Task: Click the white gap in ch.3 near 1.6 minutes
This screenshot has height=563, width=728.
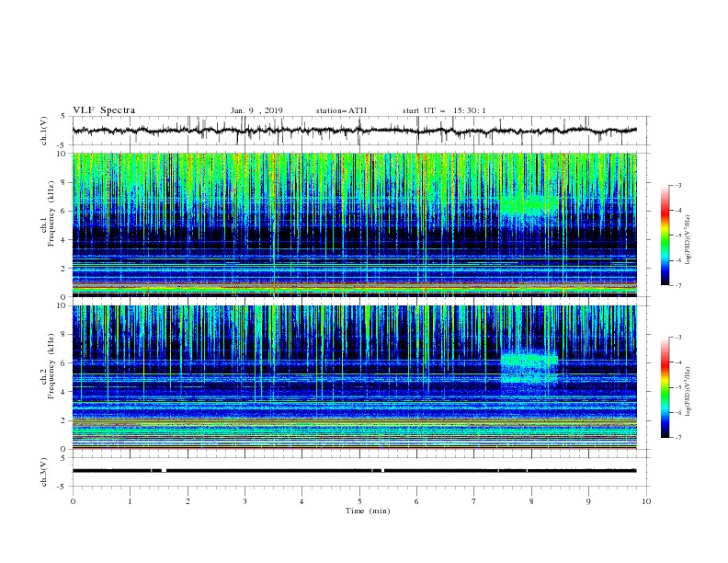Action: (164, 471)
